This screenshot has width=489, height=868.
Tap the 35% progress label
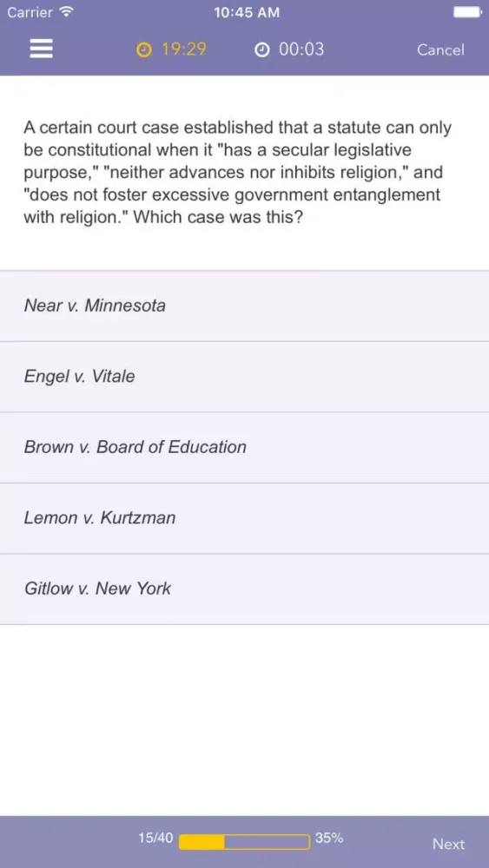pos(329,838)
